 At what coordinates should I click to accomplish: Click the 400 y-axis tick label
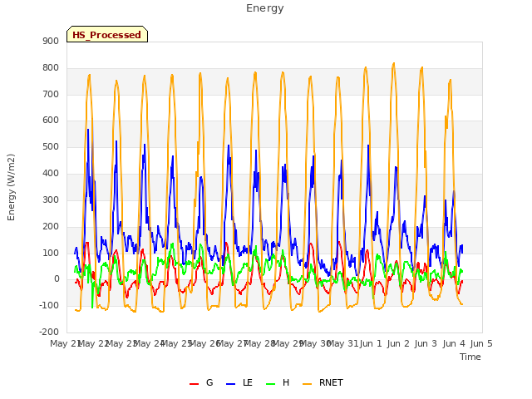point(51,174)
